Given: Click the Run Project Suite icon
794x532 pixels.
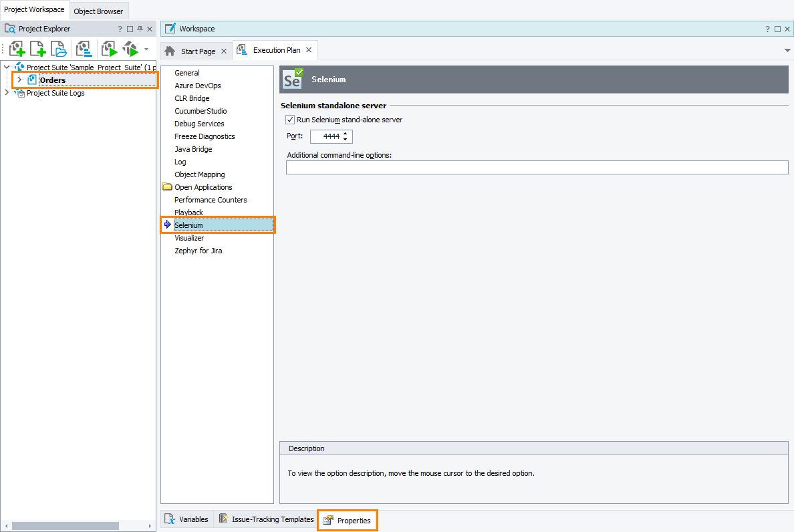Looking at the screenshot, I should 131,49.
